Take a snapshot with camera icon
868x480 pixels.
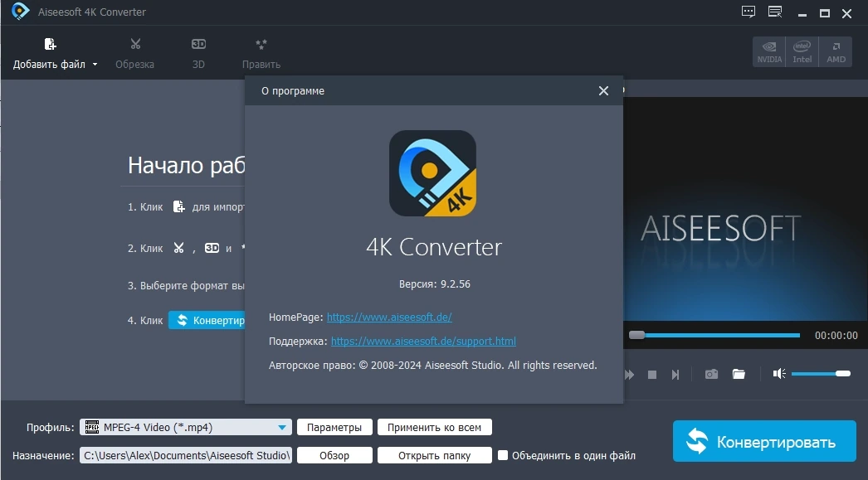[711, 375]
